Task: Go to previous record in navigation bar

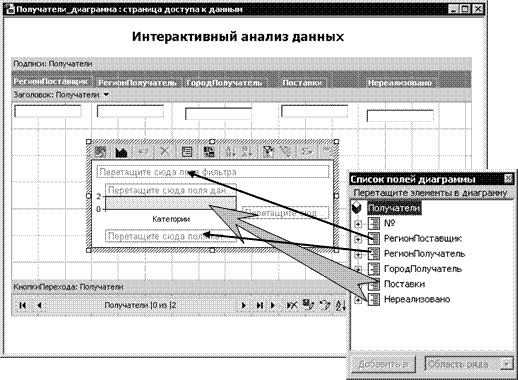Action: [x=39, y=305]
